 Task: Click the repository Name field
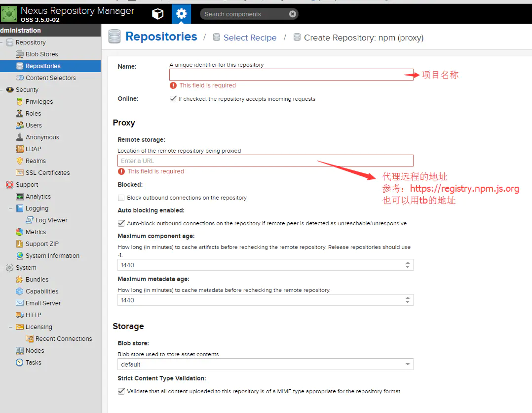(x=291, y=75)
